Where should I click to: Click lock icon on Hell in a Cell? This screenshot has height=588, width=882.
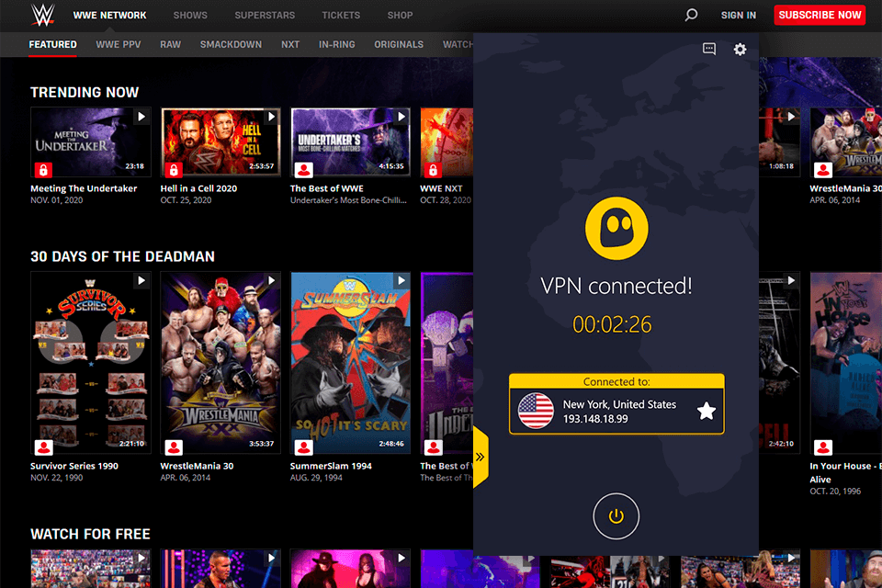[174, 169]
